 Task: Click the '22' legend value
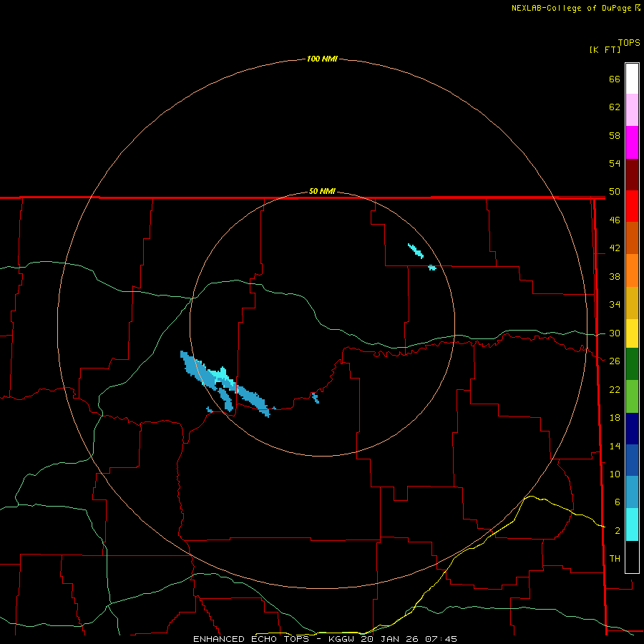(615, 389)
